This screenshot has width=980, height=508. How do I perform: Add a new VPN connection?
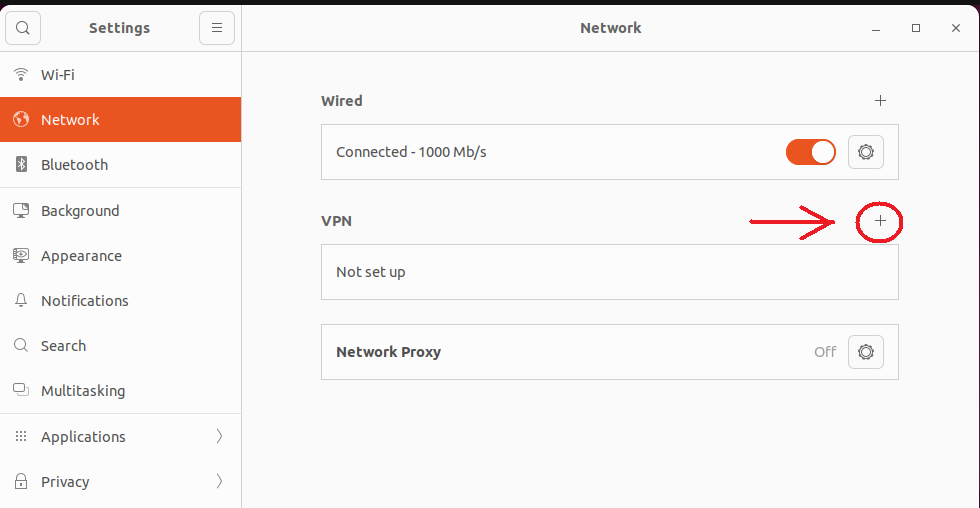tap(880, 221)
